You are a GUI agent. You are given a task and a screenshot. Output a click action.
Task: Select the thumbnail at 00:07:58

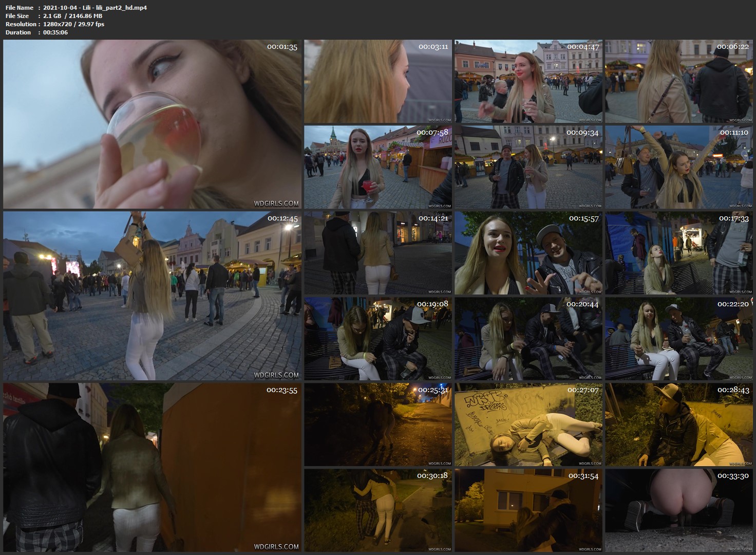[x=378, y=167]
